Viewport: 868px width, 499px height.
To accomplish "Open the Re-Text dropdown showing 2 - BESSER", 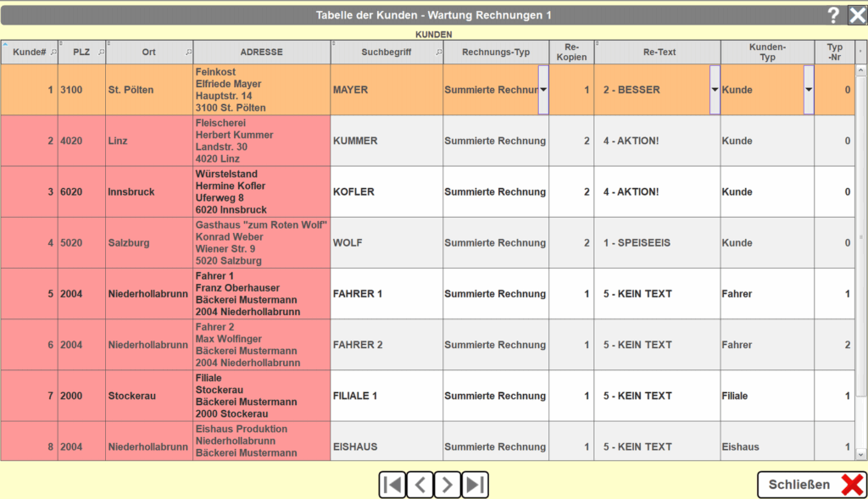I will coord(715,90).
